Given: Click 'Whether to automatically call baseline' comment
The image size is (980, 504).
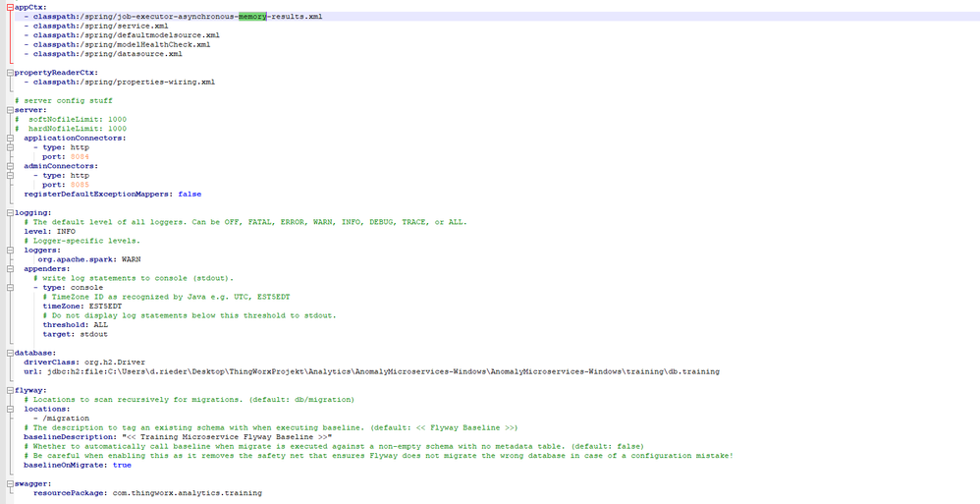Looking at the screenshot, I should pos(334,446).
